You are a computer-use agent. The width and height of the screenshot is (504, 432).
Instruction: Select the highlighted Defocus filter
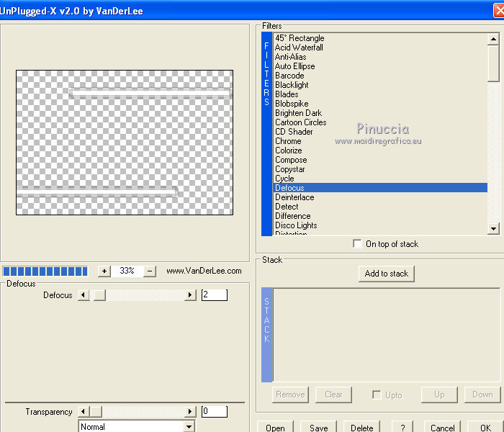click(381, 188)
